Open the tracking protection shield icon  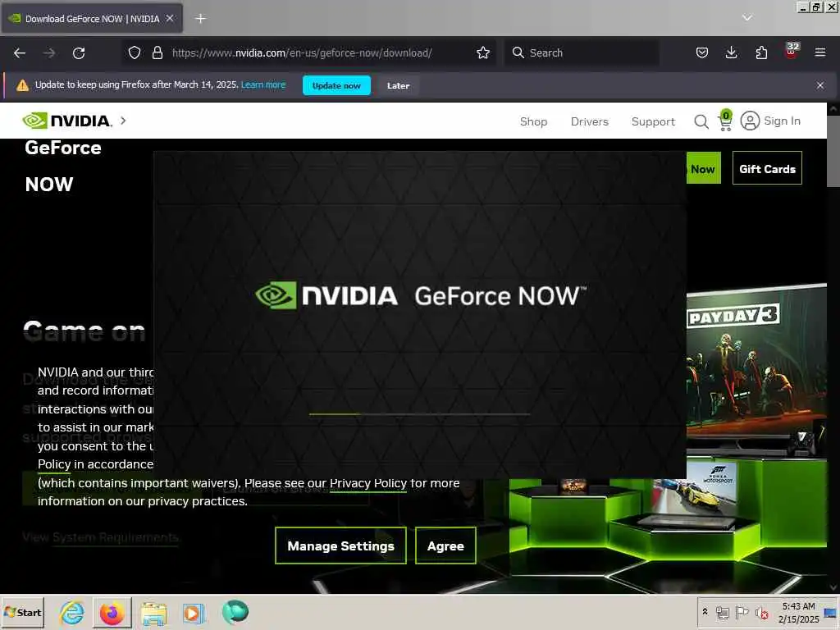(135, 53)
